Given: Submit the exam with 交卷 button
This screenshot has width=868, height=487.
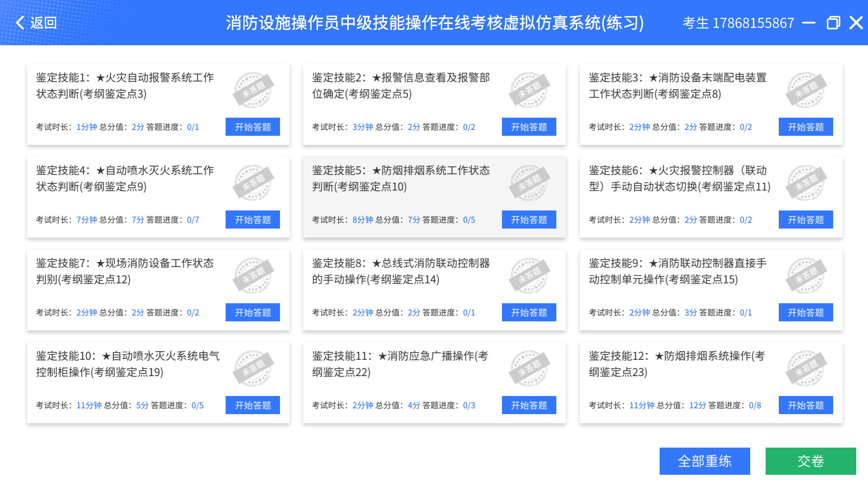Looking at the screenshot, I should pyautogui.click(x=810, y=461).
